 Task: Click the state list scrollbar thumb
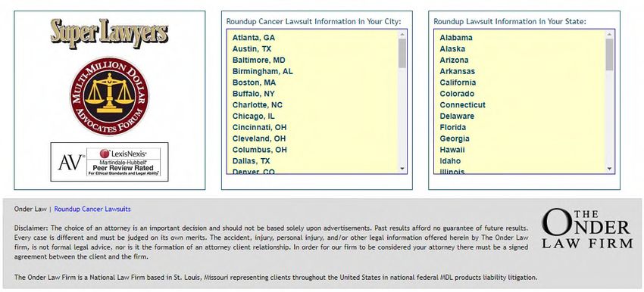pyautogui.click(x=609, y=54)
